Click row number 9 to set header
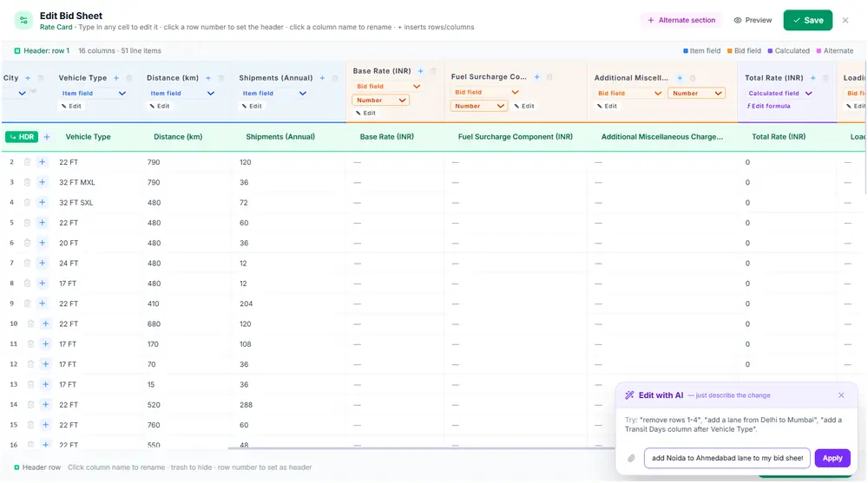Image resolution: width=868 pixels, height=483 pixels. [x=11, y=304]
